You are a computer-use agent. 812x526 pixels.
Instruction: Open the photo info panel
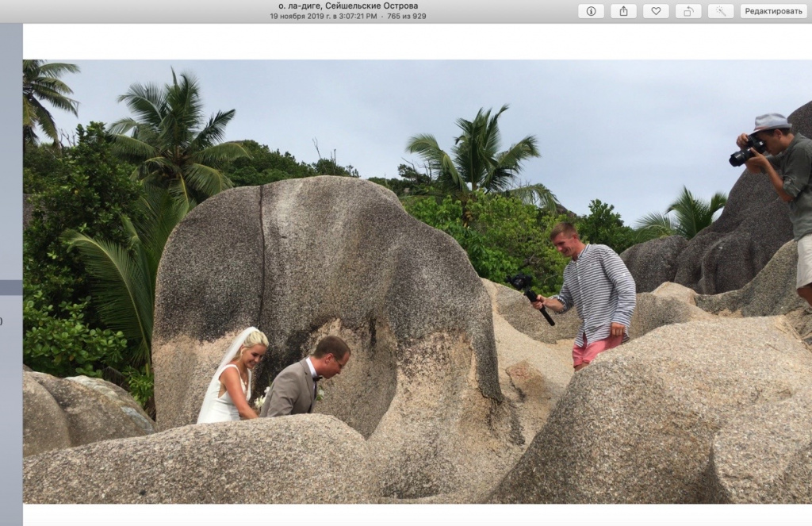pos(591,11)
